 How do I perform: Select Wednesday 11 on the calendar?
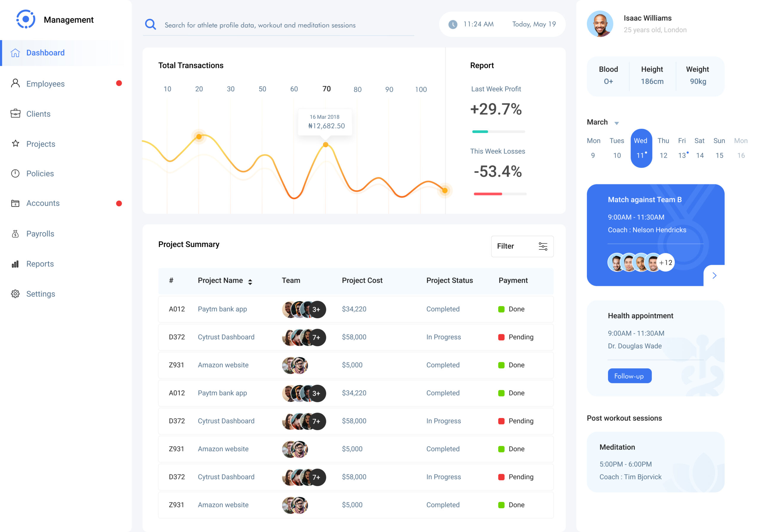click(641, 148)
